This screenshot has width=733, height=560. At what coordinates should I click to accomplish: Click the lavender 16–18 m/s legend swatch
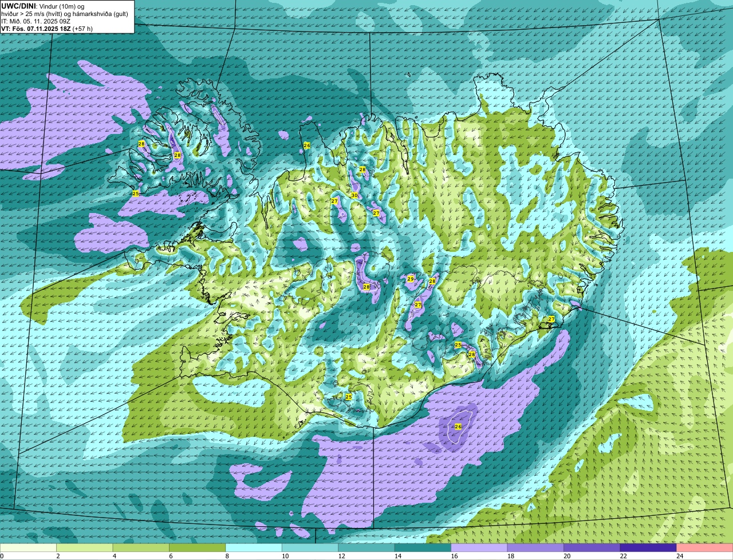[480, 548]
